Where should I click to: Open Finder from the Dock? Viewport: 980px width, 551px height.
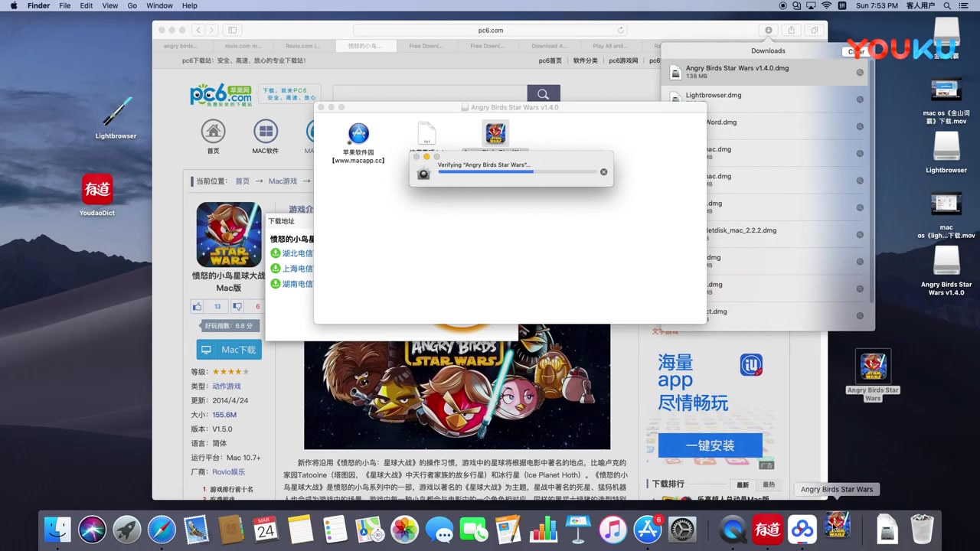coord(57,530)
